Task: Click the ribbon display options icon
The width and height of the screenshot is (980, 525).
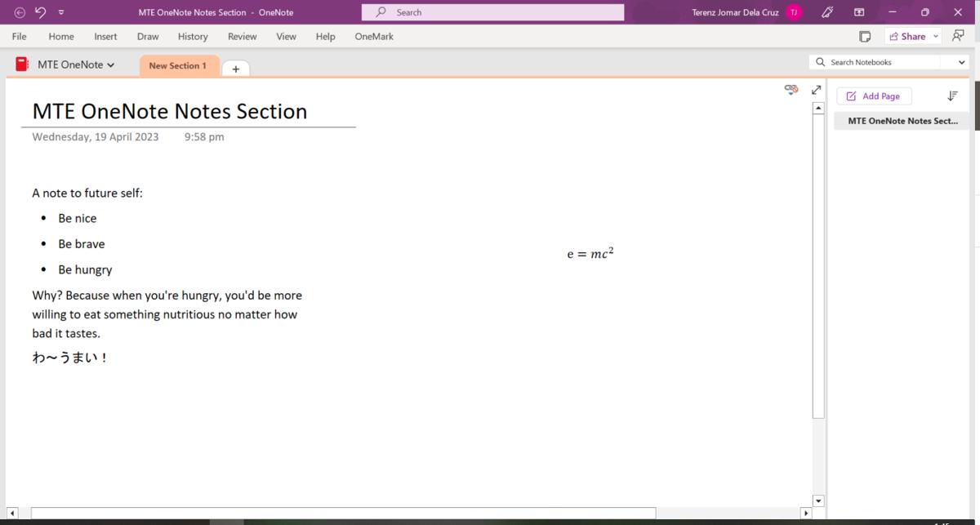Action: click(858, 11)
